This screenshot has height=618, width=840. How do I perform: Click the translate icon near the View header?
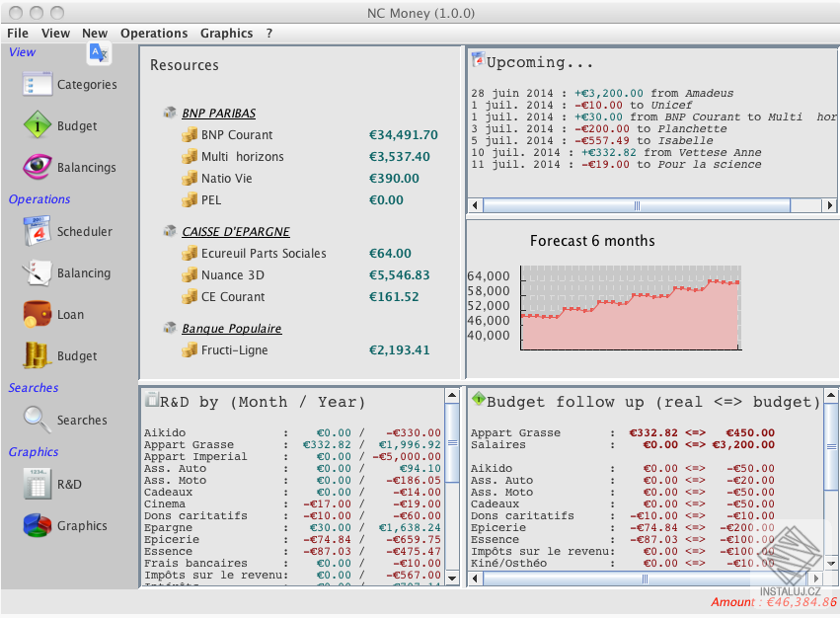click(99, 53)
